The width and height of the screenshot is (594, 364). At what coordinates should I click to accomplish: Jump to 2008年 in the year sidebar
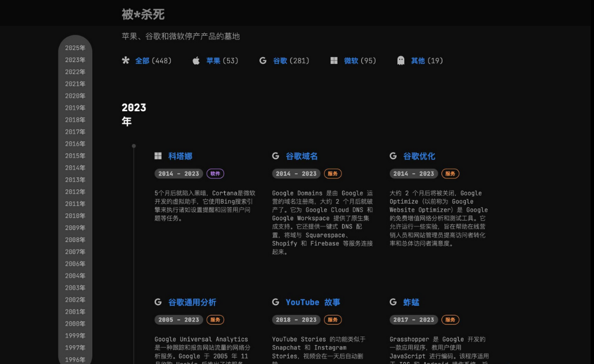(x=75, y=240)
